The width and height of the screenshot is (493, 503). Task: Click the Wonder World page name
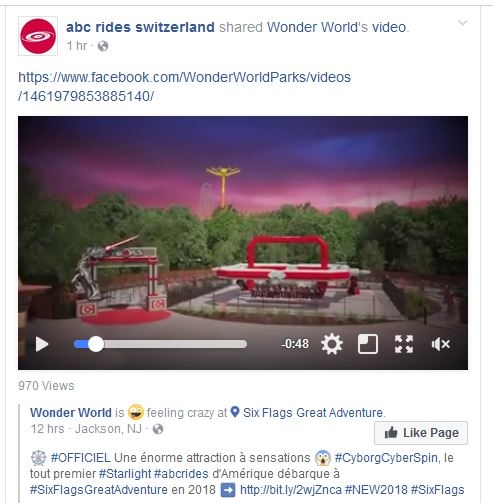point(71,413)
